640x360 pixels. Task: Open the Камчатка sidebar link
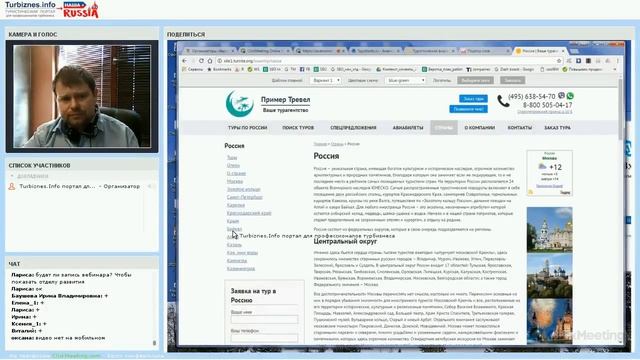coord(237,260)
